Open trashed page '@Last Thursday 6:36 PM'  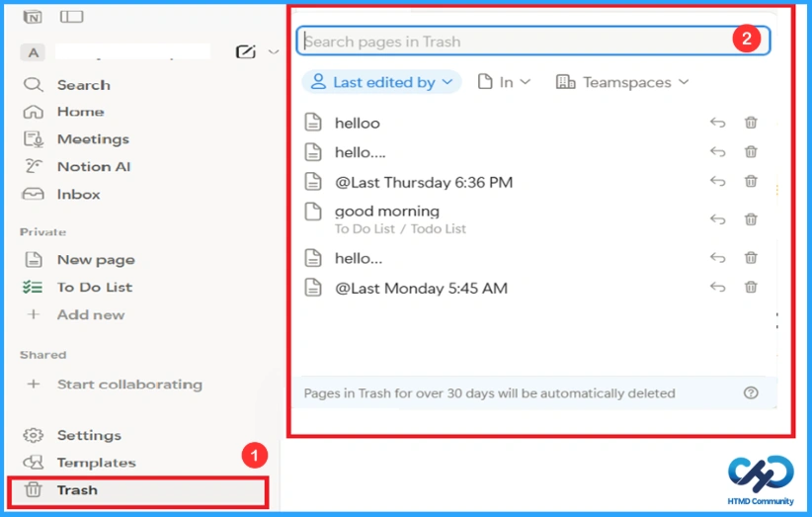(424, 182)
